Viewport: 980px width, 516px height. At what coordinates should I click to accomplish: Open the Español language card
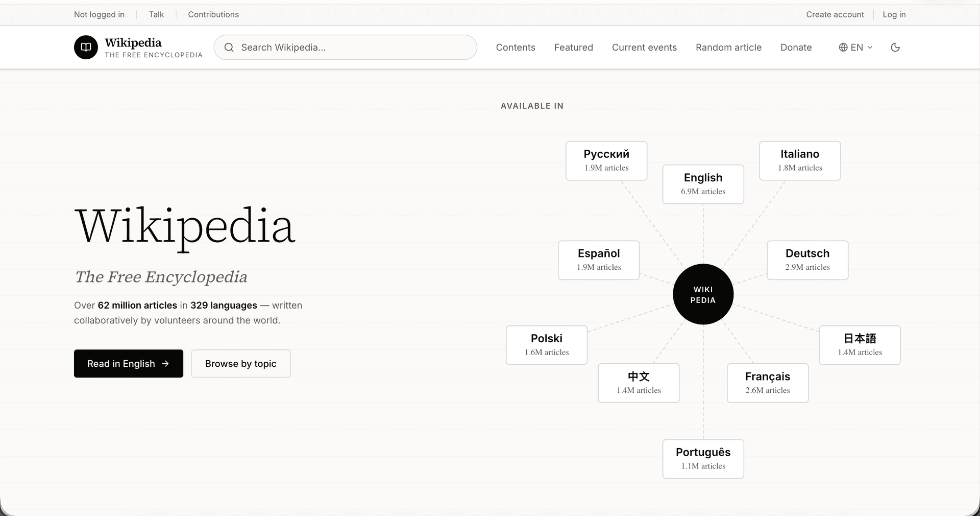coord(599,260)
